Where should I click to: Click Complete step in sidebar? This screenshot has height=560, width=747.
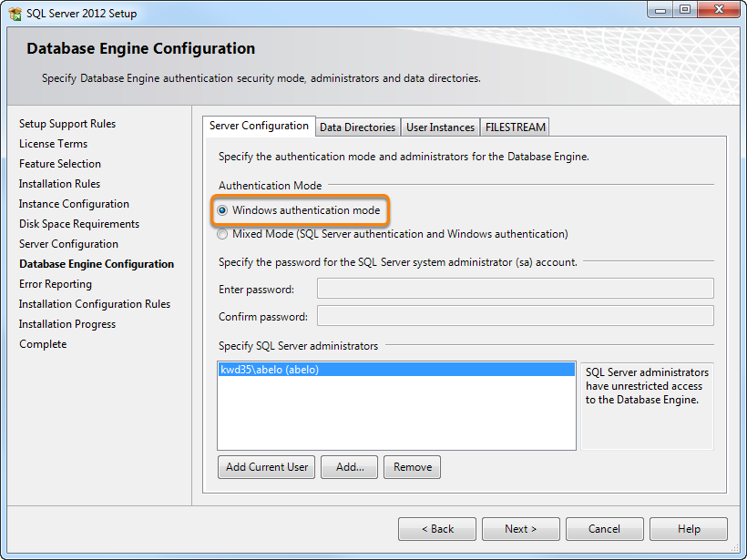(x=43, y=344)
